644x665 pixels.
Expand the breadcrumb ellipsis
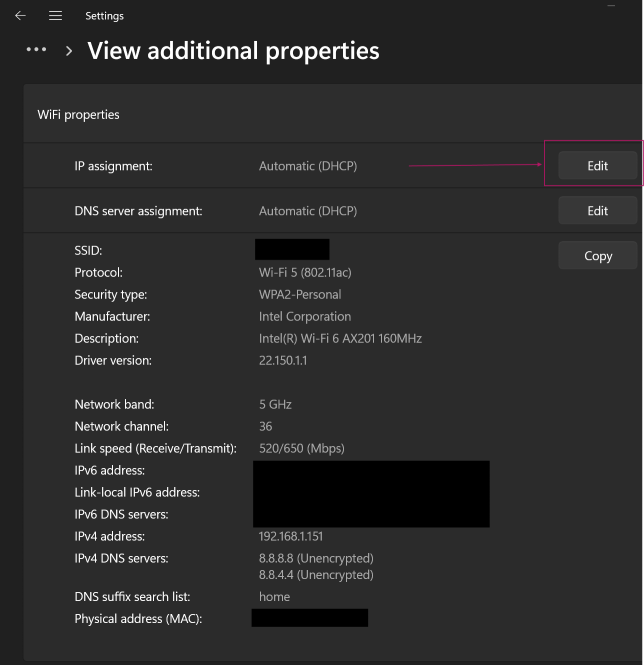pyautogui.click(x=36, y=50)
